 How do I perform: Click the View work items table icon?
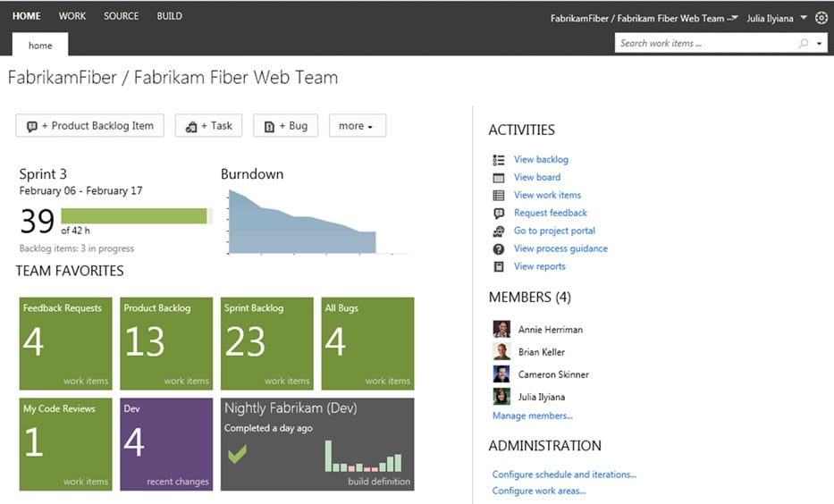pos(499,195)
